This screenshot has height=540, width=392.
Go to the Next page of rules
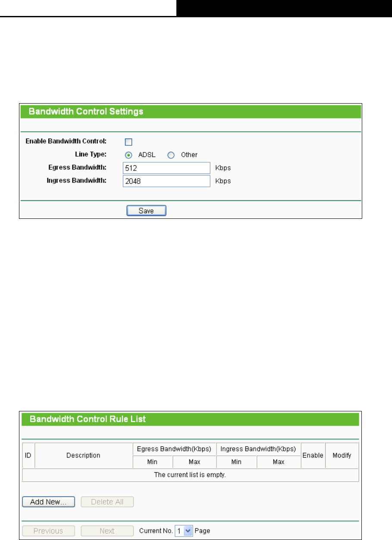(107, 531)
